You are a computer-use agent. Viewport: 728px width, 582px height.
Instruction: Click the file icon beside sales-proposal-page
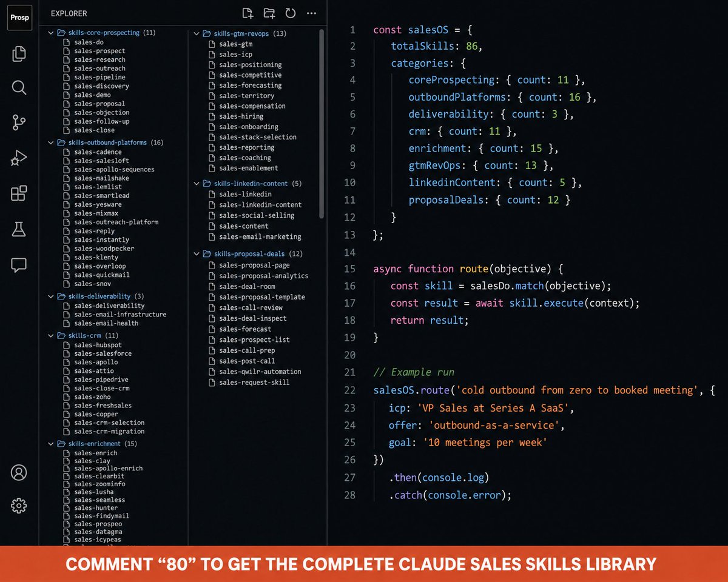coord(212,266)
